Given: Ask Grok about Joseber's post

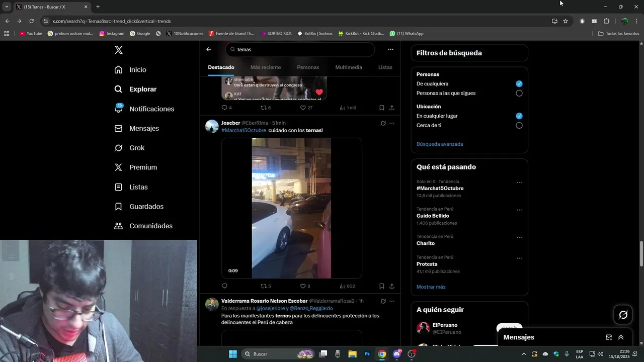Looking at the screenshot, I should click(x=383, y=123).
